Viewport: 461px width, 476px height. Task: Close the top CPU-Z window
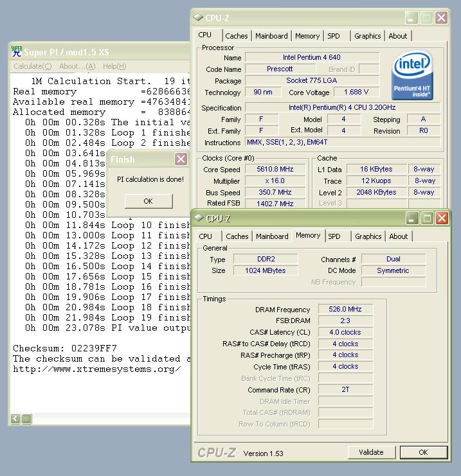point(441,17)
